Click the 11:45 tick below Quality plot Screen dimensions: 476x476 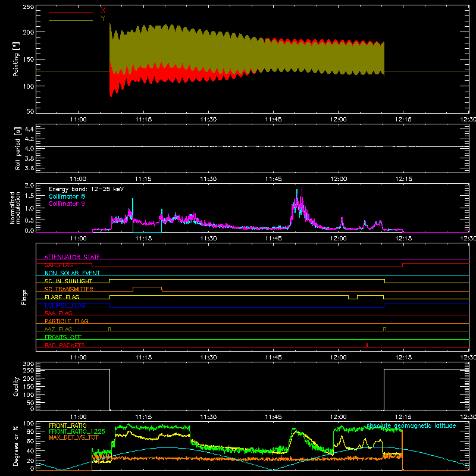coord(273,417)
